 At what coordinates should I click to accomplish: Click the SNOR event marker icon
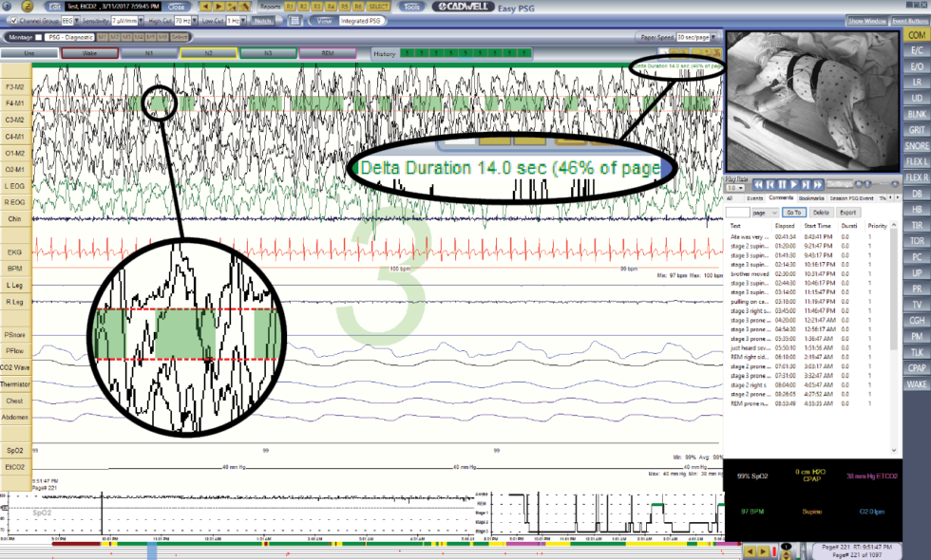(x=916, y=145)
